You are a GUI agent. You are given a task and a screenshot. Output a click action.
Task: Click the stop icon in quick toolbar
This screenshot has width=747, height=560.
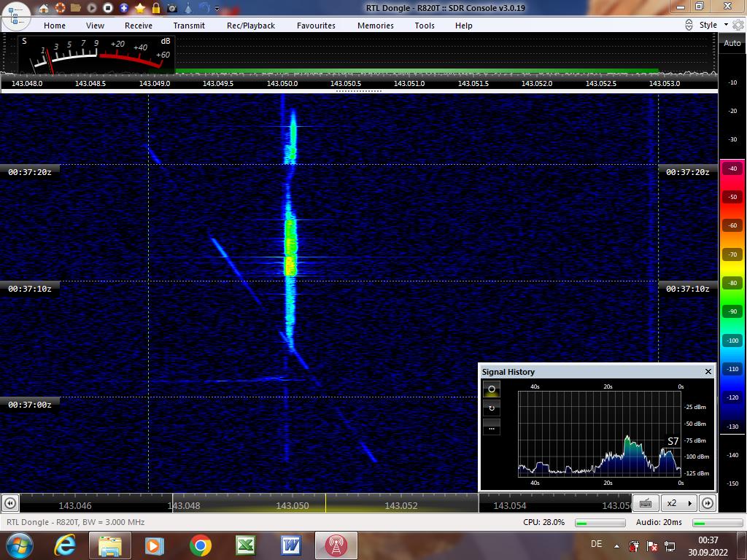click(x=108, y=8)
